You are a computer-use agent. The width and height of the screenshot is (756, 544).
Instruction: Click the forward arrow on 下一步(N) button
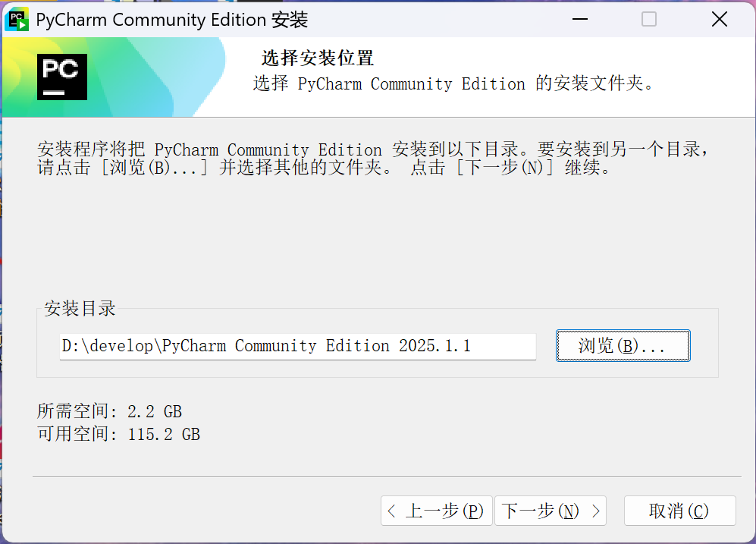[x=595, y=511]
